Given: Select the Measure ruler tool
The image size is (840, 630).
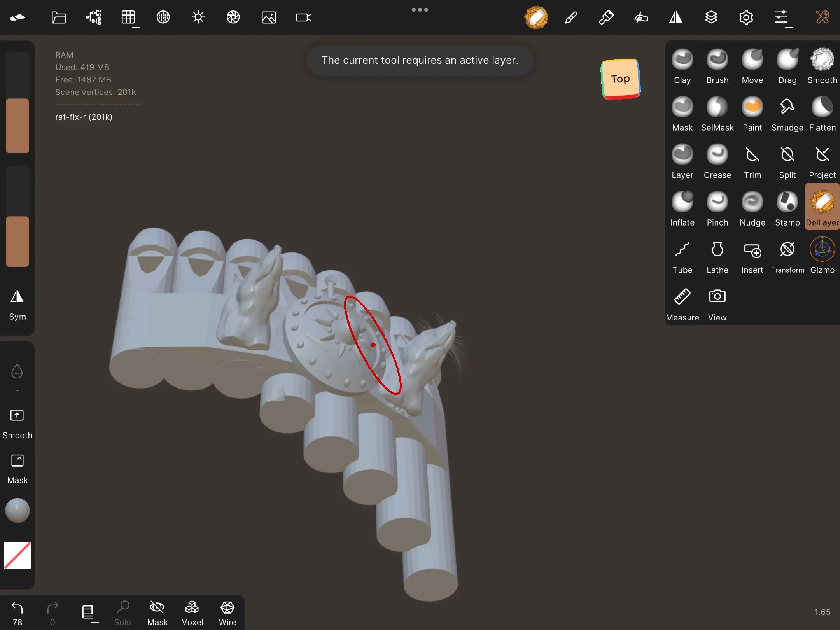Looking at the screenshot, I should click(682, 304).
